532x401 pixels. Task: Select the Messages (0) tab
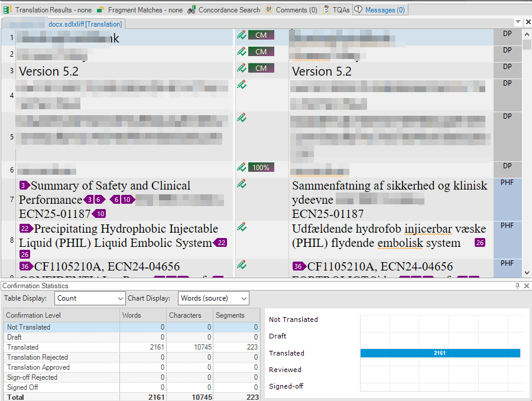tap(380, 10)
